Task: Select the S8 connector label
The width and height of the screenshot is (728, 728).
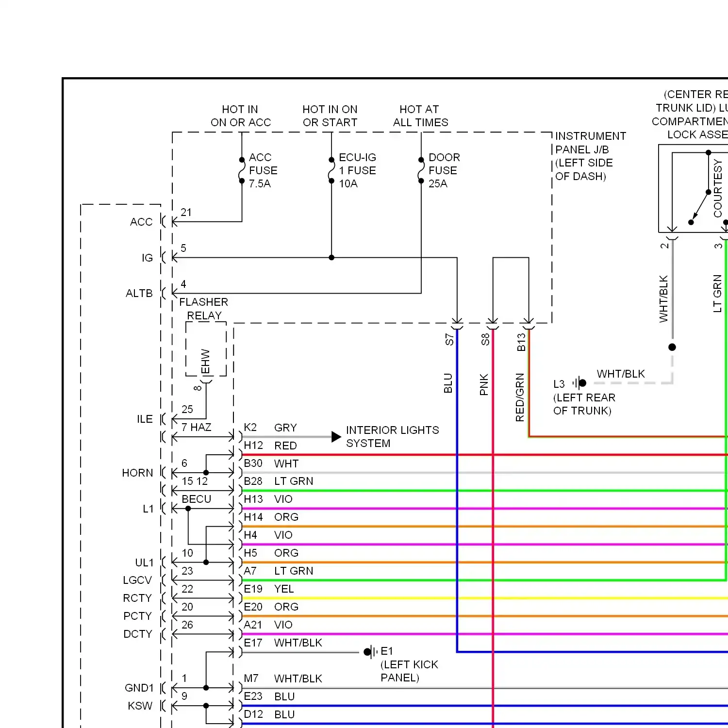Action: [485, 339]
